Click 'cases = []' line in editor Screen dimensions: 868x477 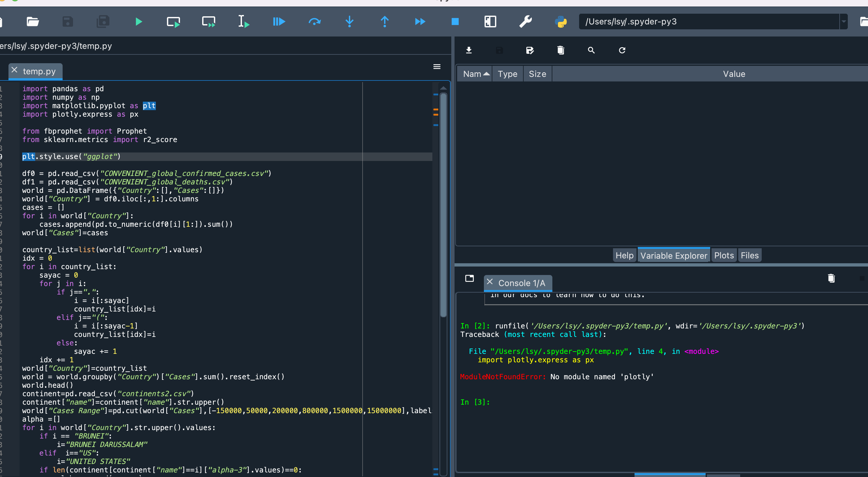pos(43,208)
